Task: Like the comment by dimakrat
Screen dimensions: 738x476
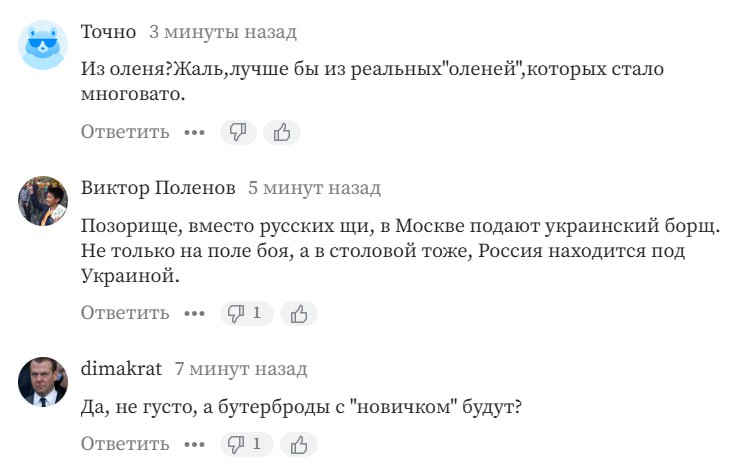Action: pos(298,443)
